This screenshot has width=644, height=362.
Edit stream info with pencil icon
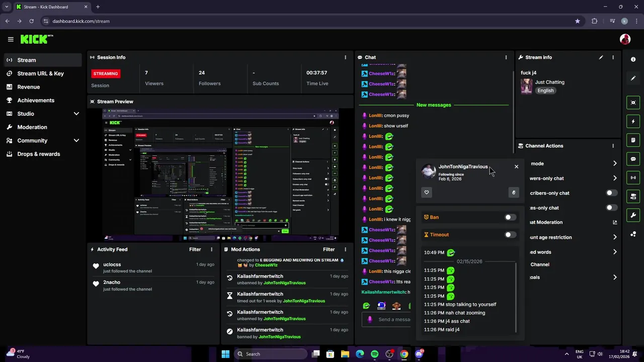click(601, 57)
